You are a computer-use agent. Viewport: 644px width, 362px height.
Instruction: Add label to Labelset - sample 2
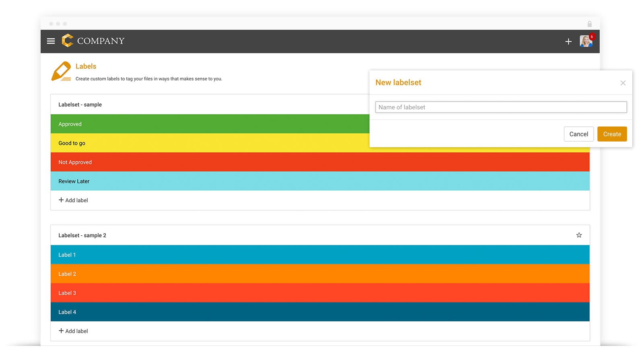click(73, 331)
